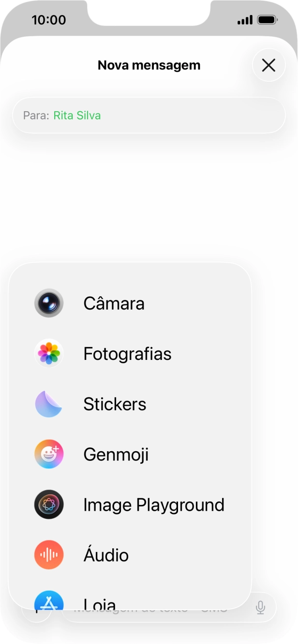Open the Genmoji smiley icon
The width and height of the screenshot is (298, 644).
click(x=49, y=454)
